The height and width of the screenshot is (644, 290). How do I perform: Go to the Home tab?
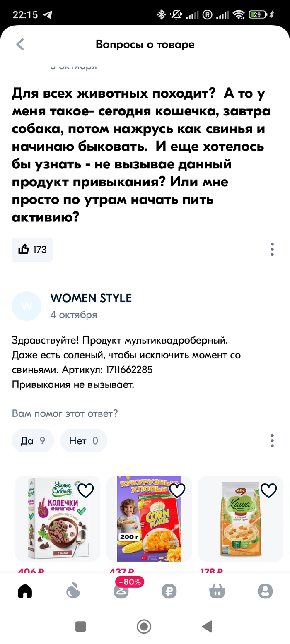[25, 591]
